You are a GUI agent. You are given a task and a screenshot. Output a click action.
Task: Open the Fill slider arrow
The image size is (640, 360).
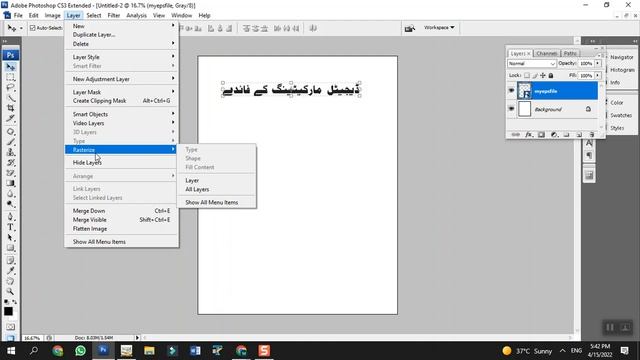598,76
